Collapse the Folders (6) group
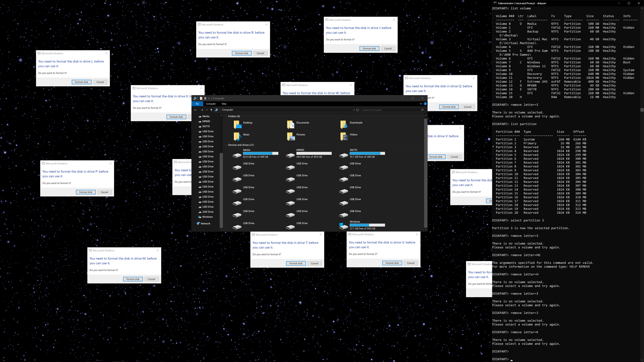 pyautogui.click(x=226, y=116)
